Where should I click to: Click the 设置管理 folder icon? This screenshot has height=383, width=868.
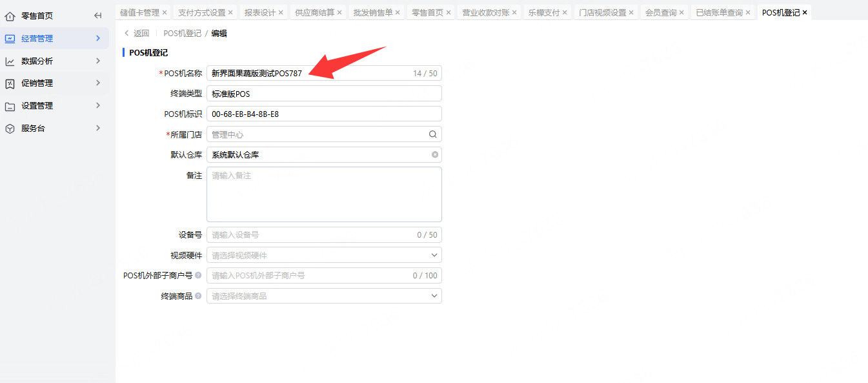tap(10, 106)
